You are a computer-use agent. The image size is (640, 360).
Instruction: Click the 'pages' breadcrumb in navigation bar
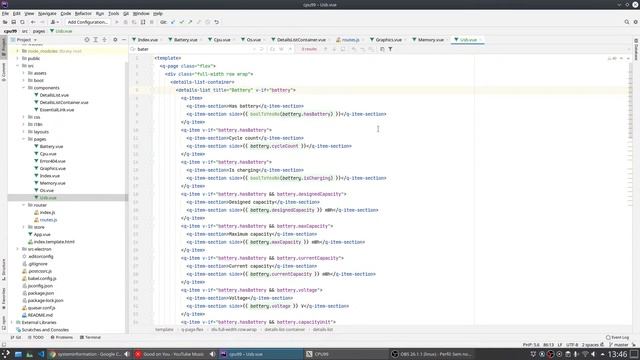click(39, 31)
